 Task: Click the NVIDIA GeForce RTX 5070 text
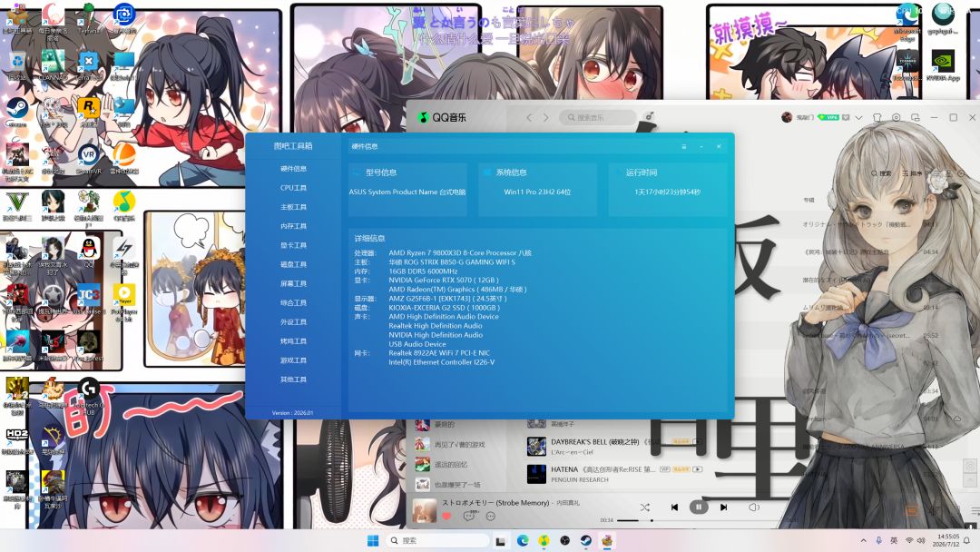click(443, 280)
